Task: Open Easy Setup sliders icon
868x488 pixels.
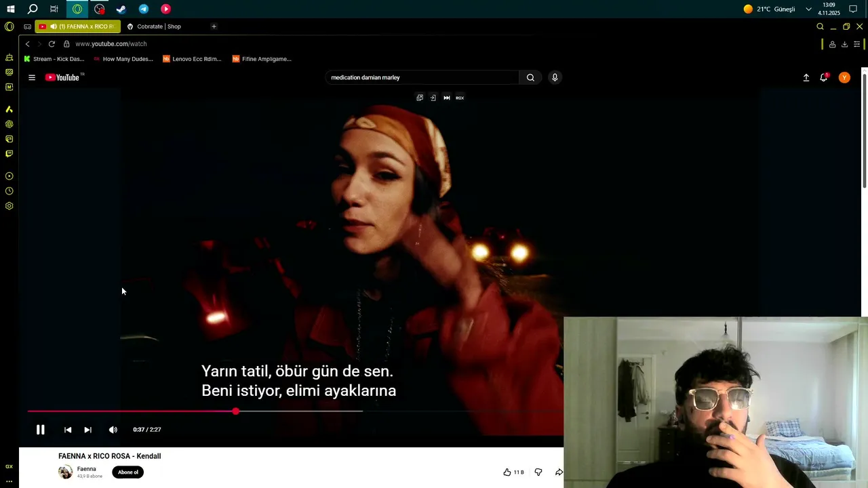Action: pos(857,44)
